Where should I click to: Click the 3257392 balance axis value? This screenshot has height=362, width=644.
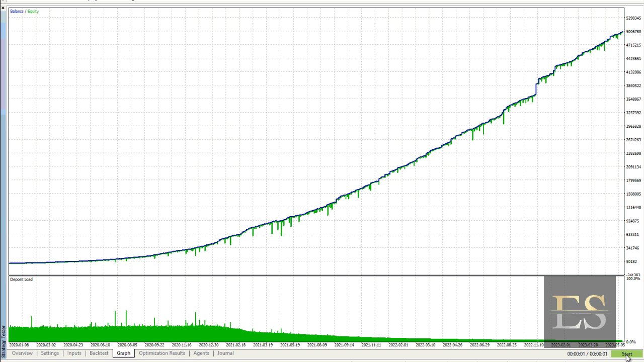[x=633, y=113]
